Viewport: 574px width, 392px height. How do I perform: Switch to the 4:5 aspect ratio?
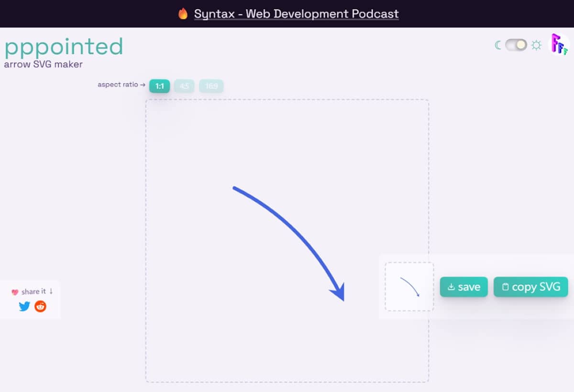185,86
